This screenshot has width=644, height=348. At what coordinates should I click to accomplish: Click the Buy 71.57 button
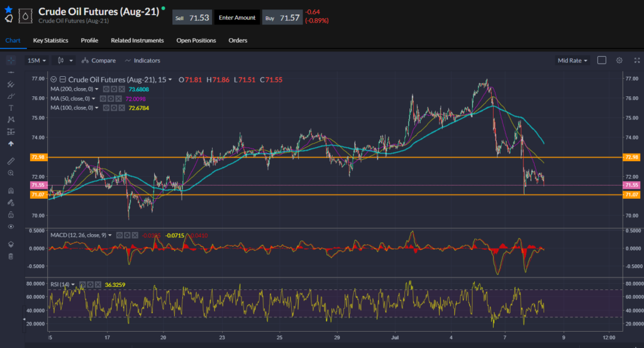282,18
